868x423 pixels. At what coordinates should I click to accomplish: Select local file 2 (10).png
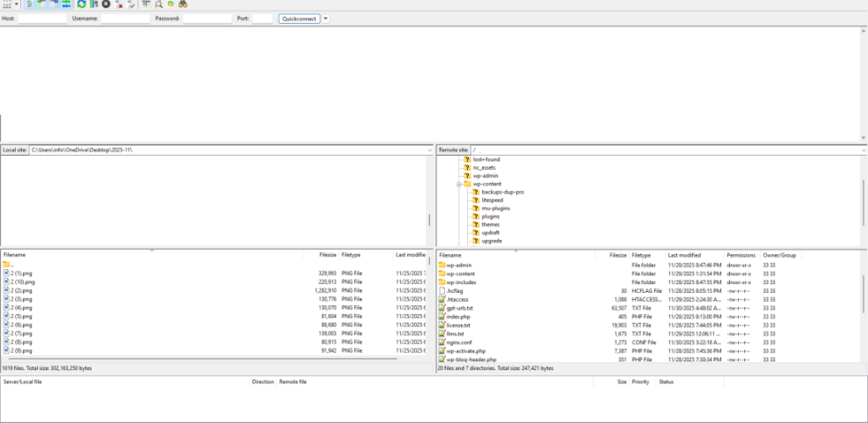[22, 281]
